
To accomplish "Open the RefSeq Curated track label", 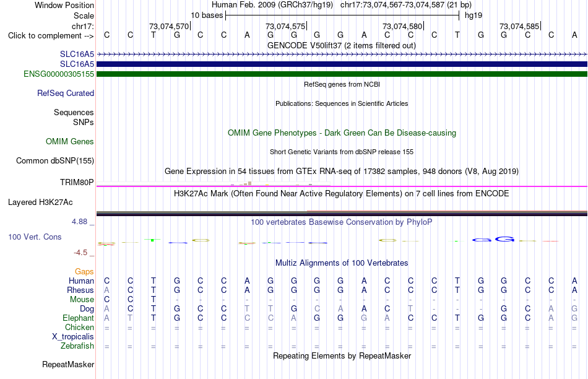I will (66, 93).
